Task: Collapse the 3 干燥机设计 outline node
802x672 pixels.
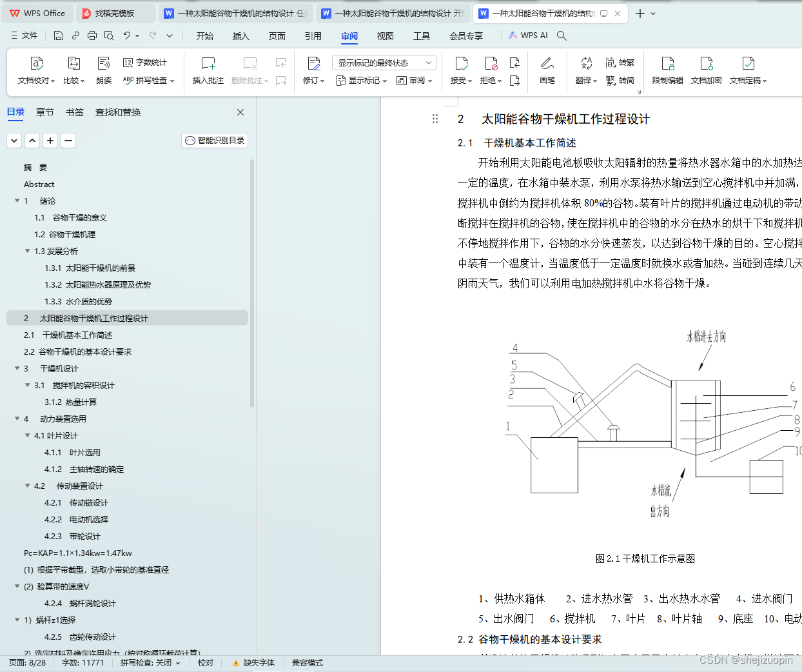Action: tap(17, 369)
